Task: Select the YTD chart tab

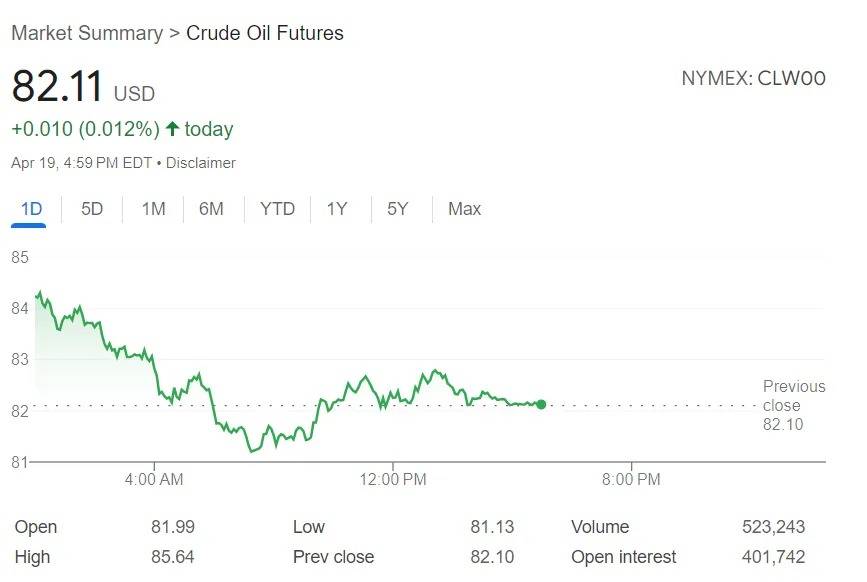Action: [x=277, y=209]
